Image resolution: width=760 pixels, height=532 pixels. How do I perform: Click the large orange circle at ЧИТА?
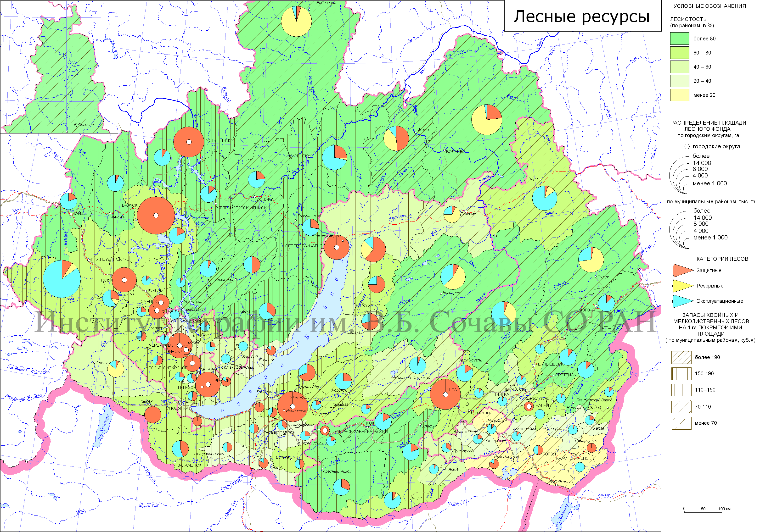click(x=445, y=394)
